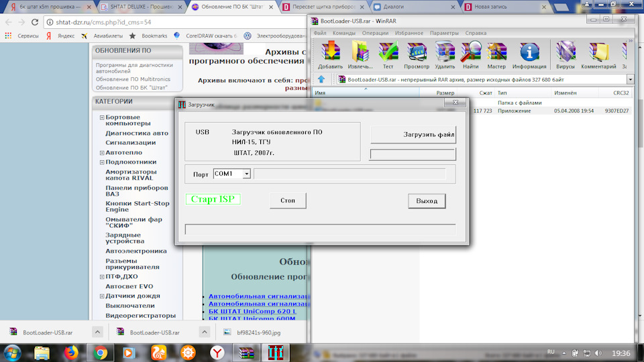The height and width of the screenshot is (362, 644).
Task: Click the WinRAR Virus scan (Вирусы) icon
Action: pos(566,55)
